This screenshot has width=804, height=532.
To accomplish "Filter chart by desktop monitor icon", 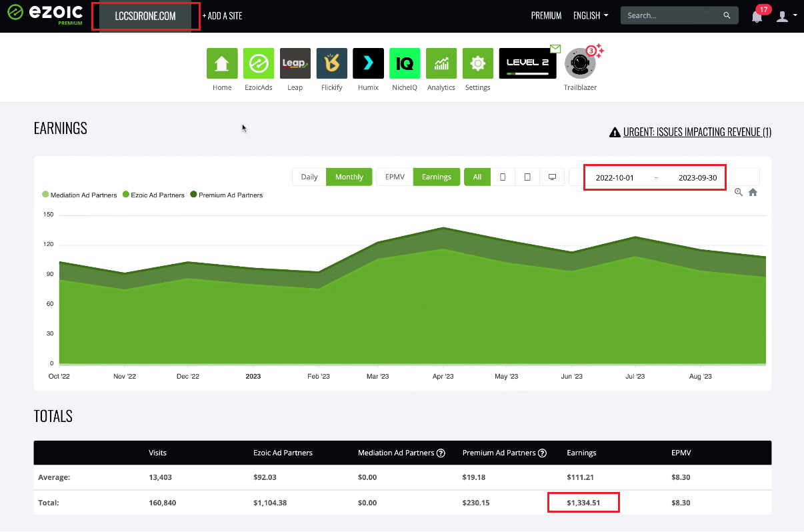I will point(552,177).
